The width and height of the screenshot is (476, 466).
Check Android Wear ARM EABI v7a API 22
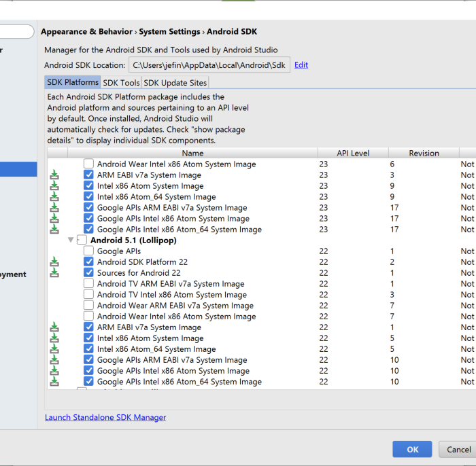(88, 305)
